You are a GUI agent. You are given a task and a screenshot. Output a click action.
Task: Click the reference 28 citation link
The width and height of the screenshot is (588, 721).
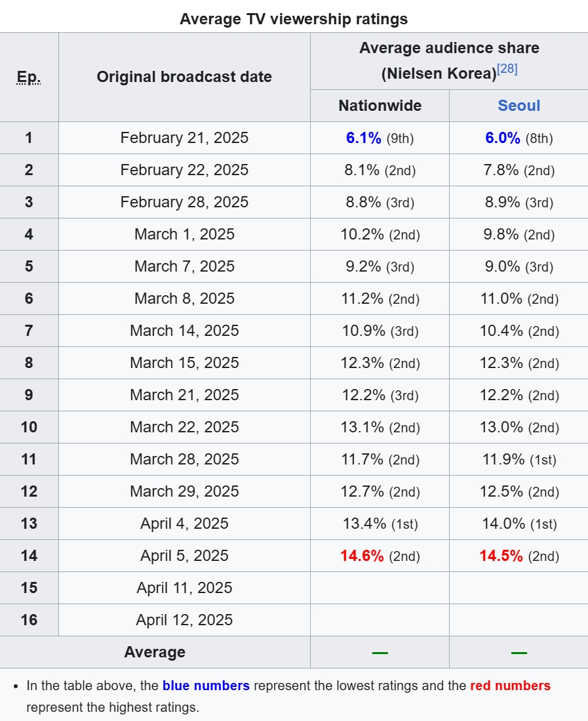pos(507,70)
